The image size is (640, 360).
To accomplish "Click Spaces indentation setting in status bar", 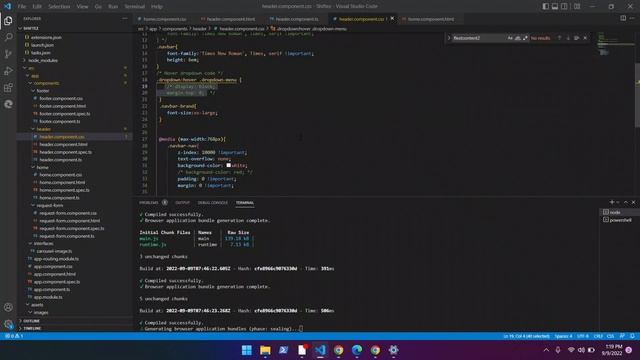I will [x=563, y=336].
